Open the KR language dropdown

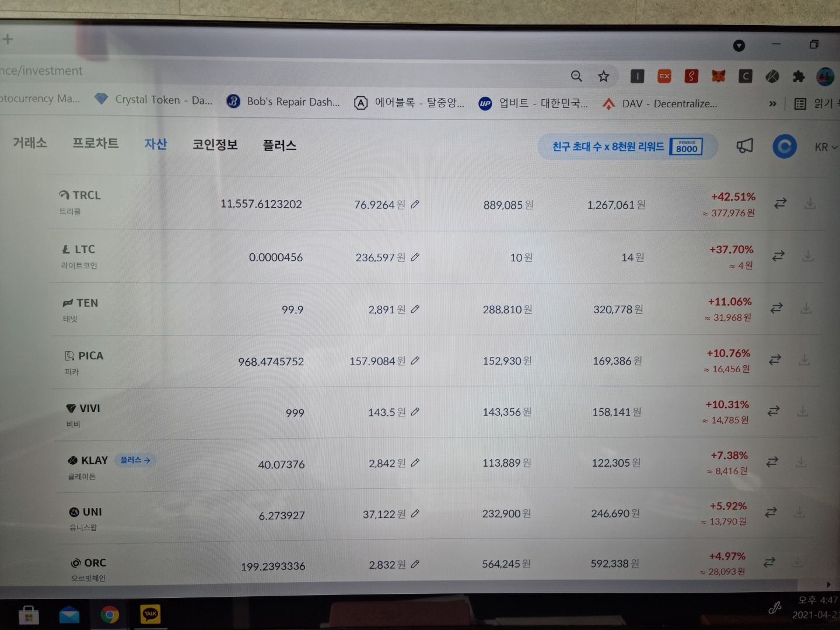(825, 147)
